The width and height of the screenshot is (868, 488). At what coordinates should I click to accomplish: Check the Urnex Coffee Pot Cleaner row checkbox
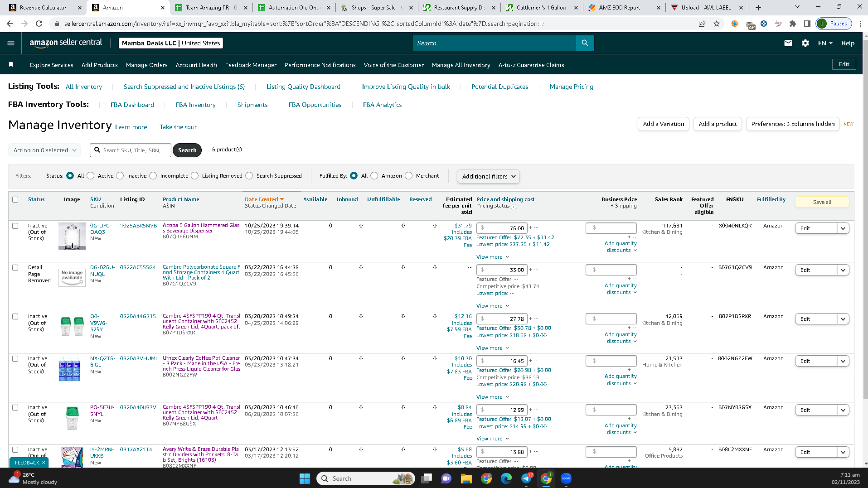click(15, 358)
